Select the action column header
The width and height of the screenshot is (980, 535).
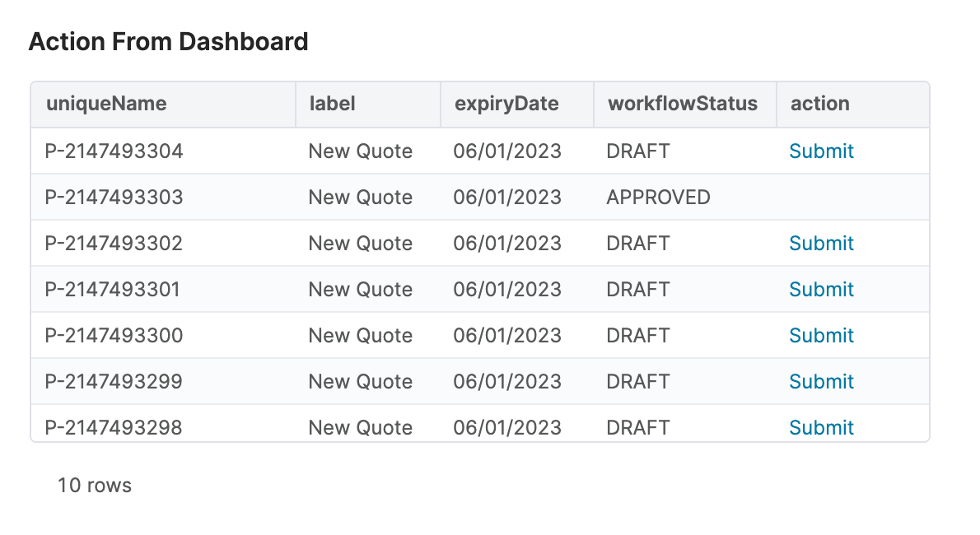820,104
